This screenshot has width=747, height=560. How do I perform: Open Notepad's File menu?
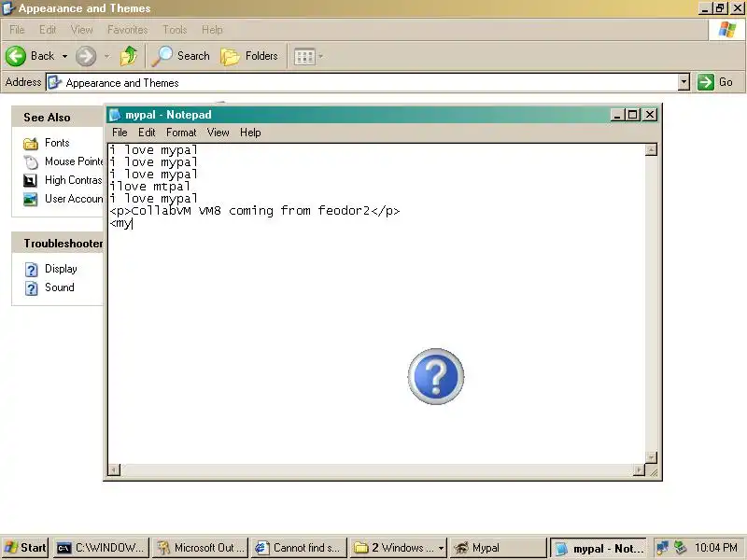coord(120,133)
